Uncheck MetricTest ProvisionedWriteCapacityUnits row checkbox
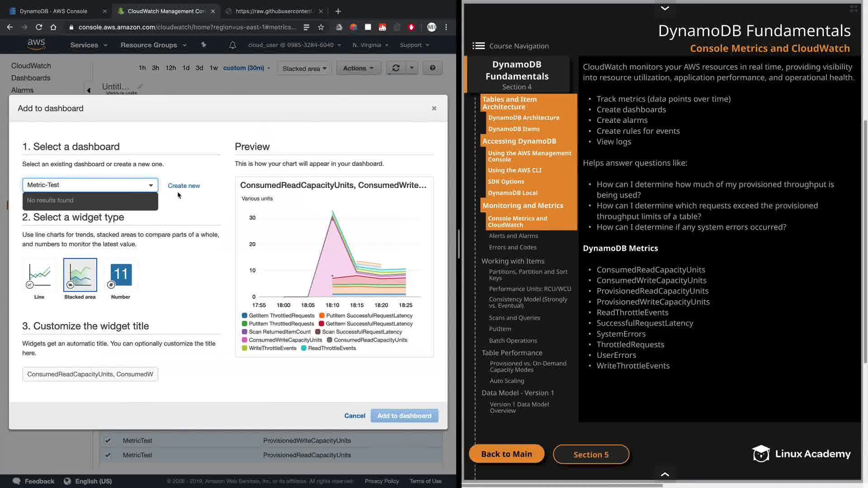 [x=108, y=441]
